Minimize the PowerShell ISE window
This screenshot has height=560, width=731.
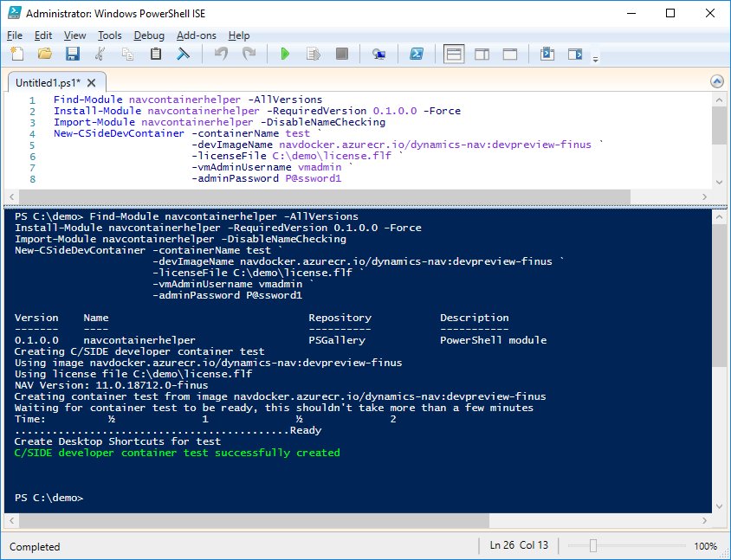[631, 13]
